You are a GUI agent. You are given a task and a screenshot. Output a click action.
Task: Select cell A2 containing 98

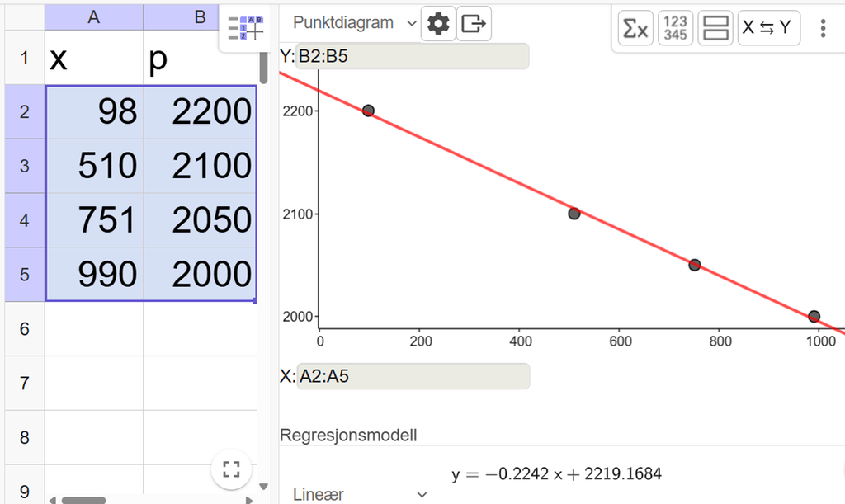tap(93, 110)
